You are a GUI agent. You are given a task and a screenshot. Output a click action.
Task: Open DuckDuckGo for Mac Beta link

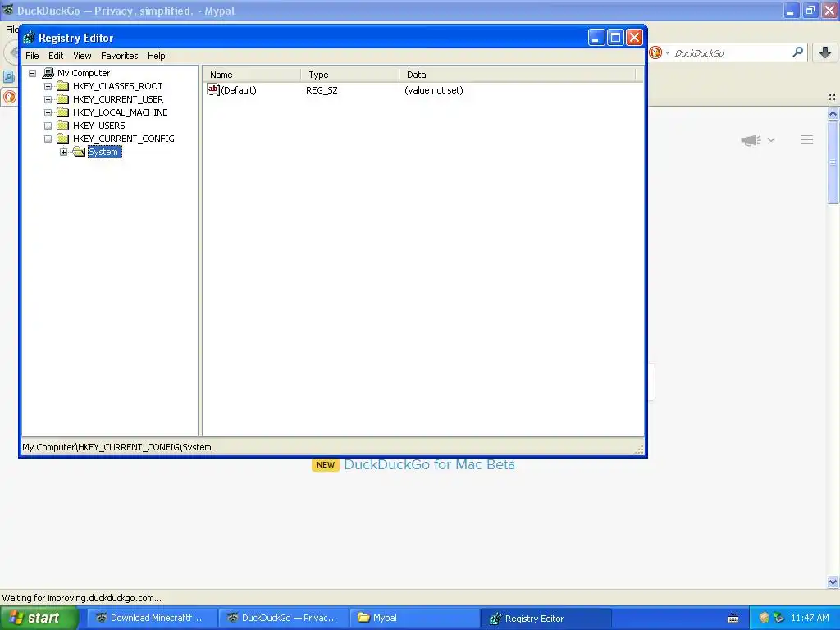tap(429, 464)
